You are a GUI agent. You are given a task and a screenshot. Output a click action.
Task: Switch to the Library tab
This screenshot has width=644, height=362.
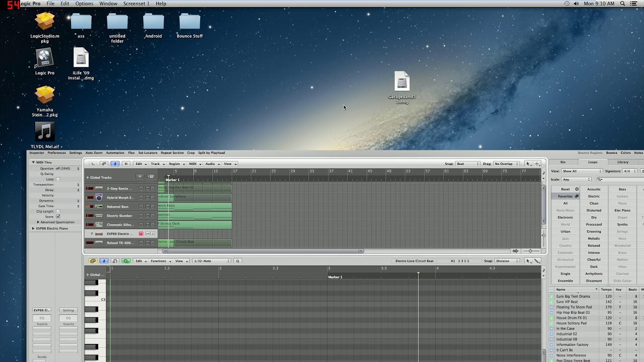coord(623,162)
